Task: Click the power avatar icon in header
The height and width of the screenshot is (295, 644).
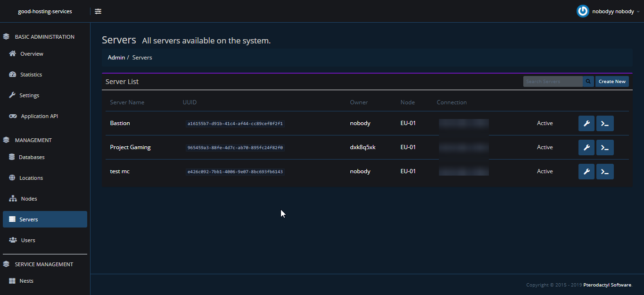Action: (583, 11)
